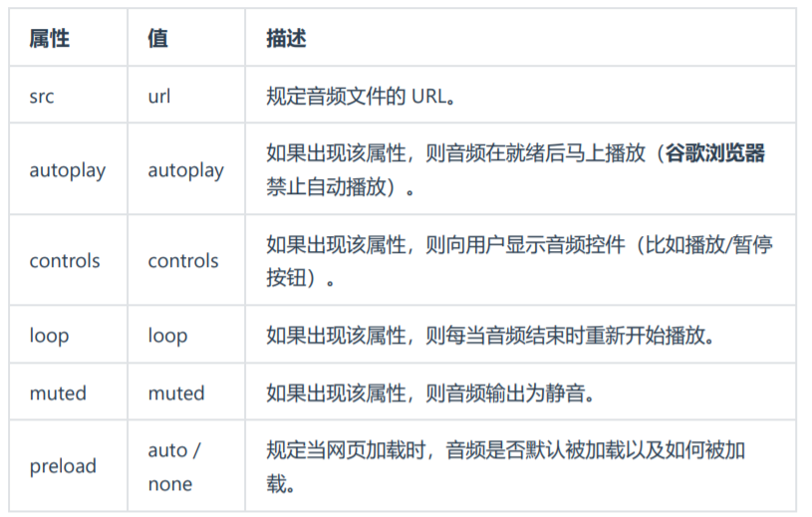The image size is (812, 517).
Task: Click the preload attribute cell
Action: tap(63, 466)
